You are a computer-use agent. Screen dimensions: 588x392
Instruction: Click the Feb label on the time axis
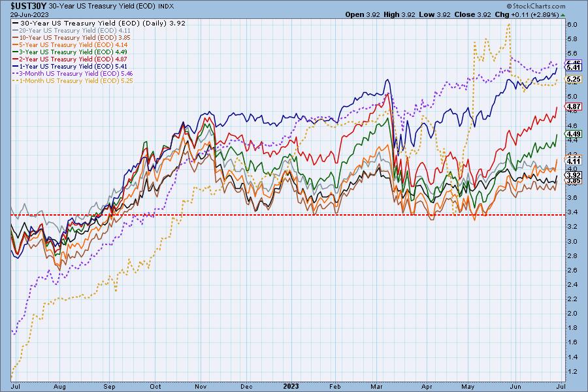[x=335, y=386]
